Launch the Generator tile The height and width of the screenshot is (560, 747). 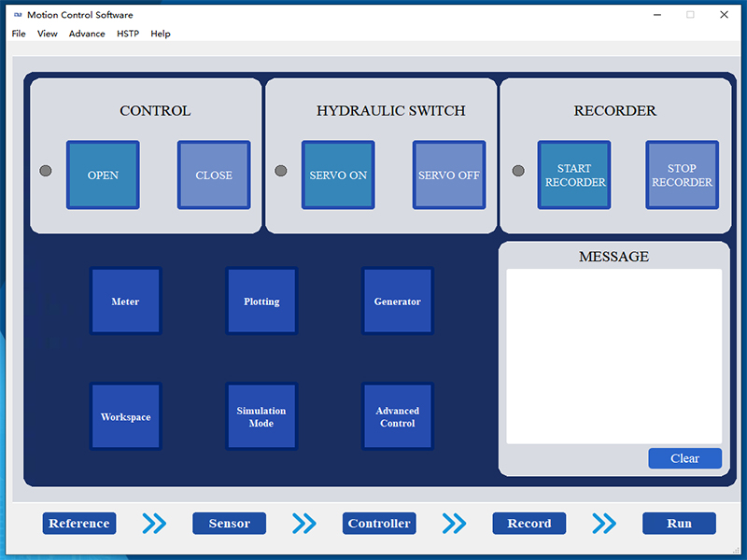pyautogui.click(x=398, y=301)
